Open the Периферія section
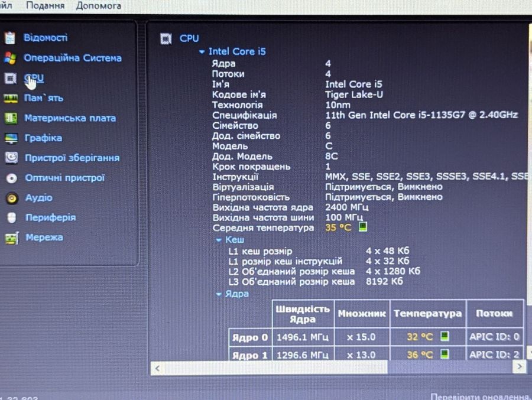The image size is (532, 400). (x=51, y=217)
